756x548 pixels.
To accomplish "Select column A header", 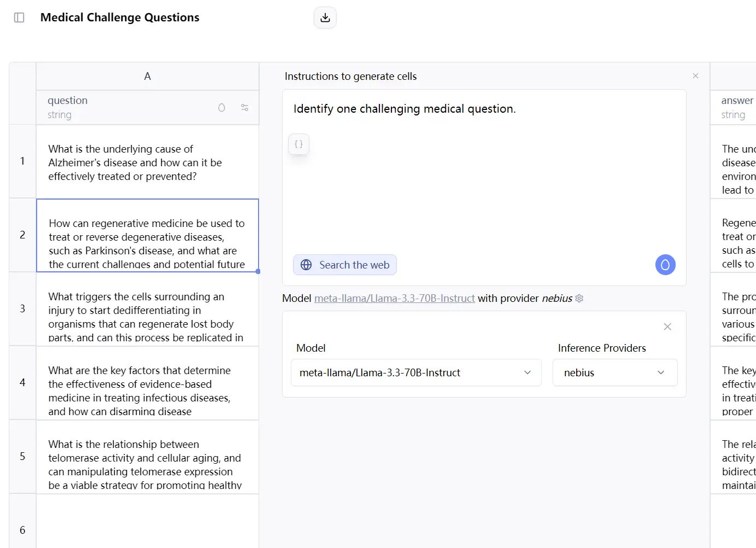I will 148,77.
